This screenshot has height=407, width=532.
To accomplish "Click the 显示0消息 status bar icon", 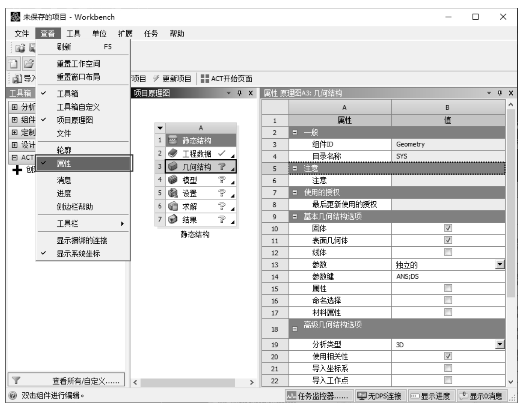I will point(463,395).
